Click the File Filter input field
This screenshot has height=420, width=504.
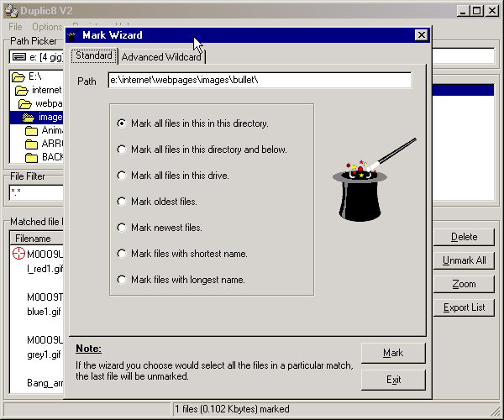pyautogui.click(x=36, y=192)
